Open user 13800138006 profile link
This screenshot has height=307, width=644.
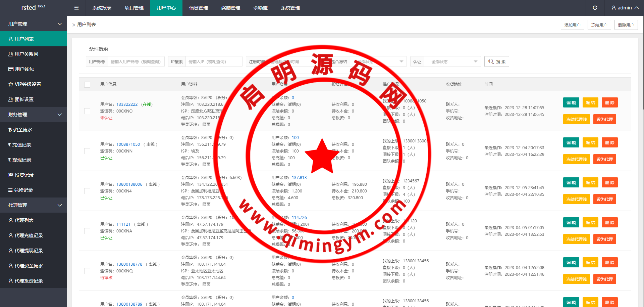(129, 184)
